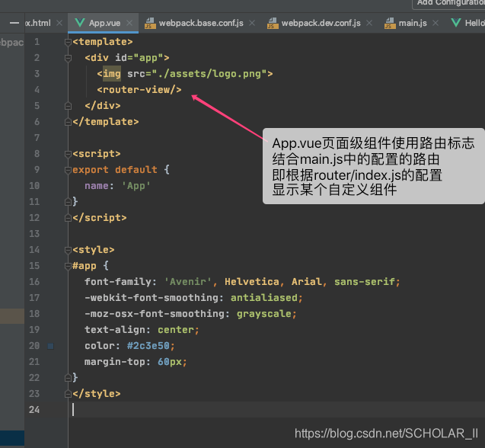Click the #2c3e50 color value
485x448 pixels.
click(x=148, y=346)
